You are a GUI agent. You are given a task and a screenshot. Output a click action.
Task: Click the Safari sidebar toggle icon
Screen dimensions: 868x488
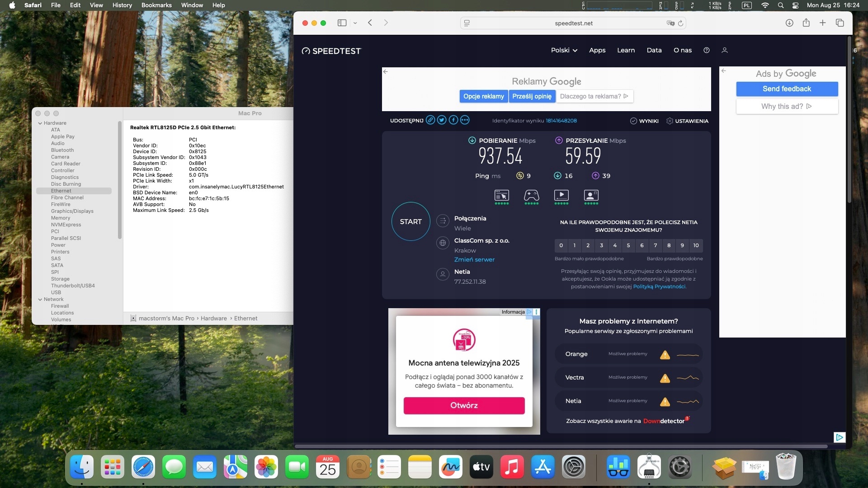tap(342, 23)
